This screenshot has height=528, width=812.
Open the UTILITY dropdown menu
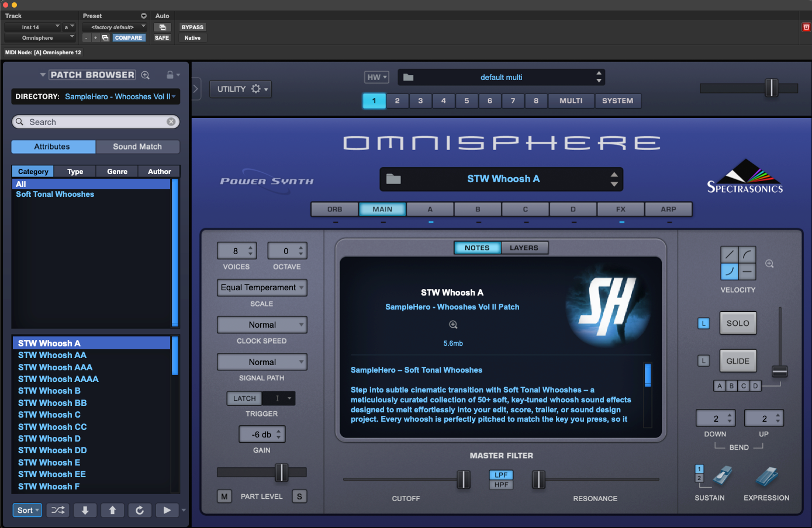click(x=240, y=89)
